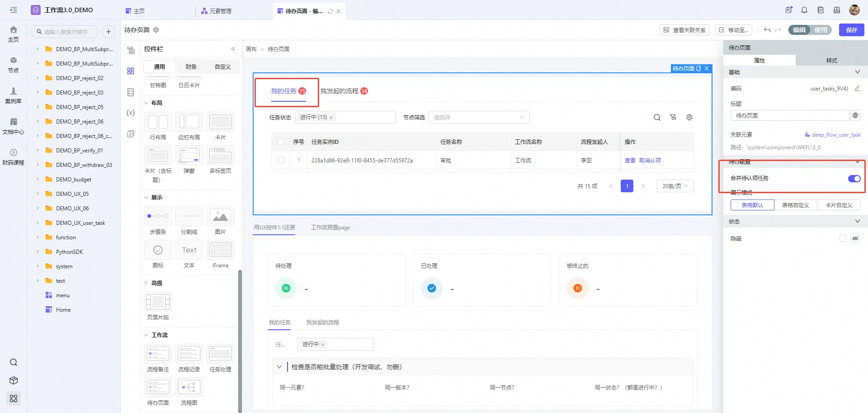Screen dimensions: 868x413
Task: Click the blue Save (保存) button
Action: [x=851, y=30]
